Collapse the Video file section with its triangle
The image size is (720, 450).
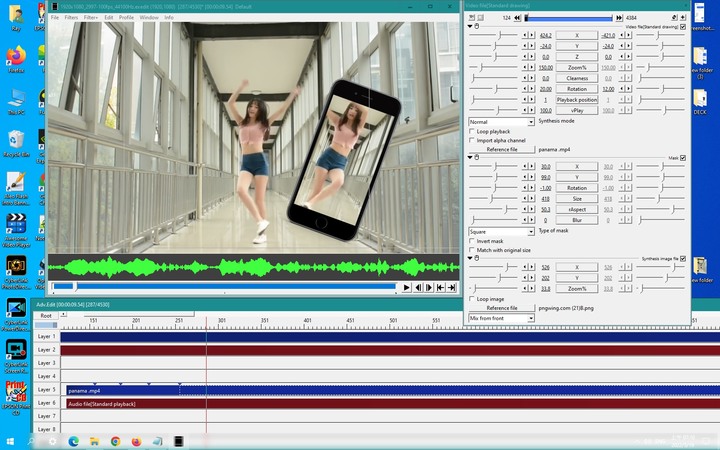470,26
